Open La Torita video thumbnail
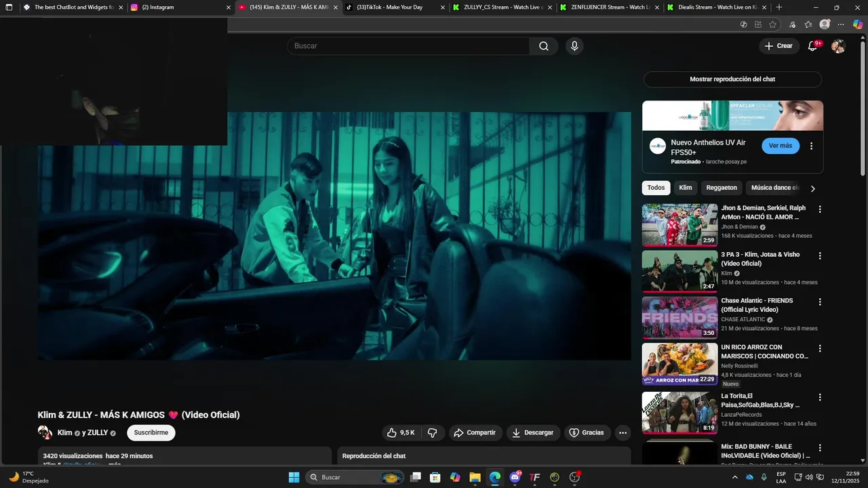Image resolution: width=868 pixels, height=488 pixels. pos(679,412)
